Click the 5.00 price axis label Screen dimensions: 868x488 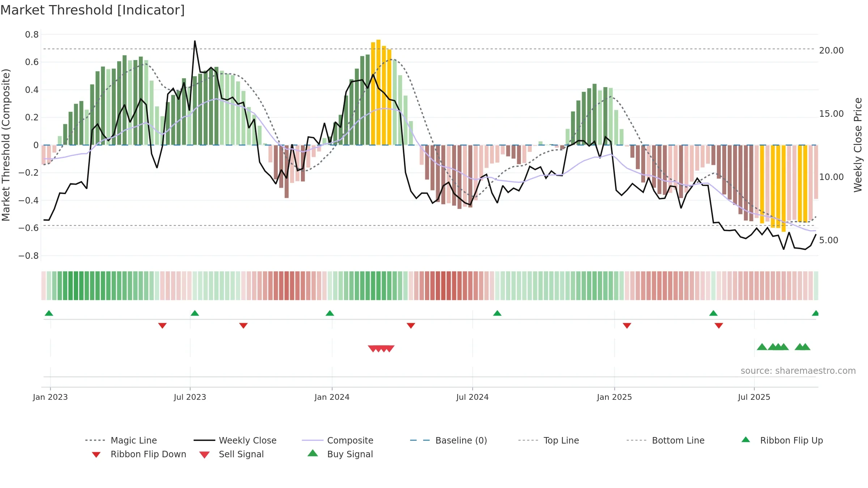[829, 240]
